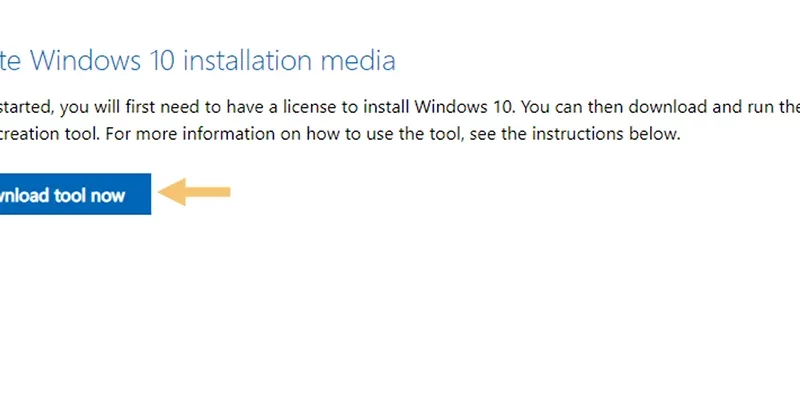Click the orange arrow pointing at the button
This screenshot has height=398, width=800.
(194, 192)
